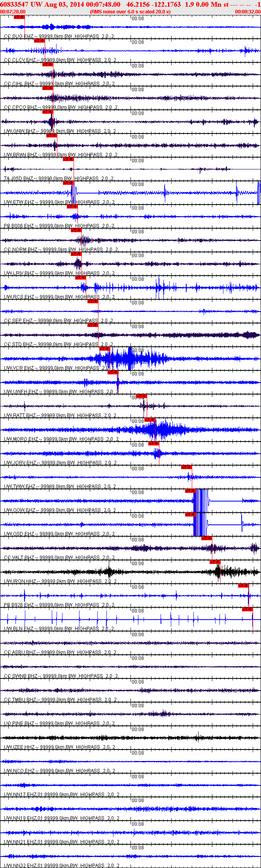Click the red pick flag on CC CLCV trace
Viewport: 261px width, 868px height.
click(x=39, y=41)
